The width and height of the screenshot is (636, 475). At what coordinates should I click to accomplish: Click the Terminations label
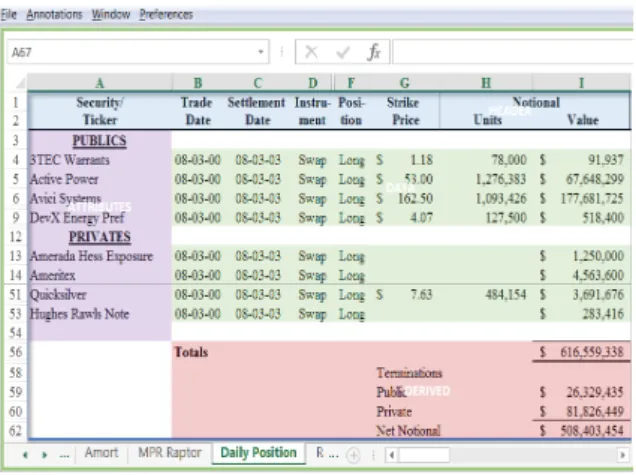[409, 373]
